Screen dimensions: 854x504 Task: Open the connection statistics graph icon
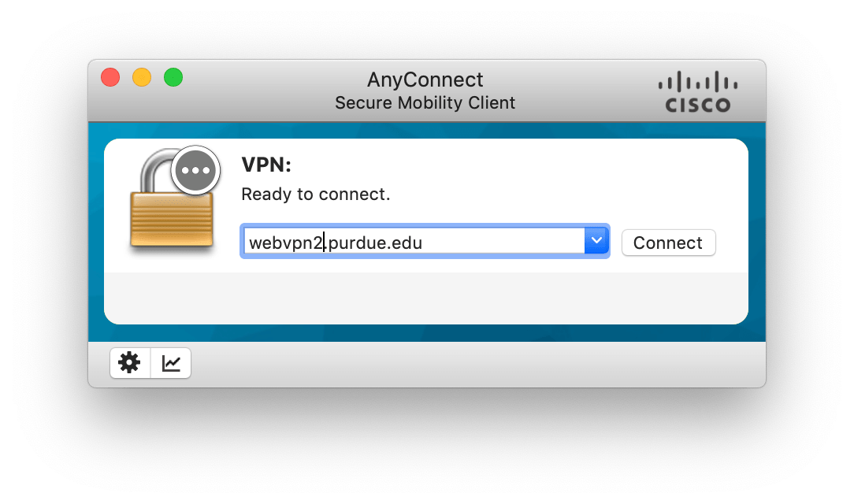pos(170,363)
